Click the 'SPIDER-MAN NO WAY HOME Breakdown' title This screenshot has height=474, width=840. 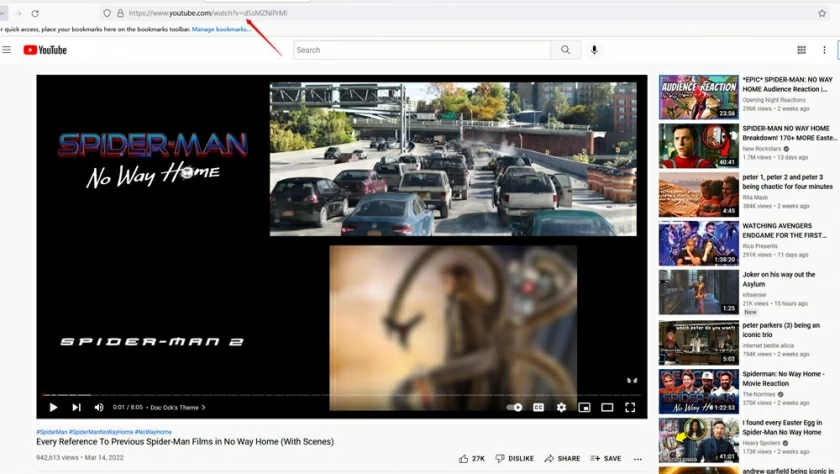click(x=788, y=133)
